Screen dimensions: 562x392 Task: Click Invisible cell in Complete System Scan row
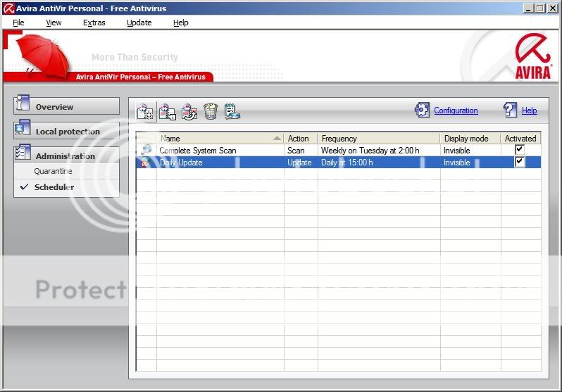[x=456, y=151]
